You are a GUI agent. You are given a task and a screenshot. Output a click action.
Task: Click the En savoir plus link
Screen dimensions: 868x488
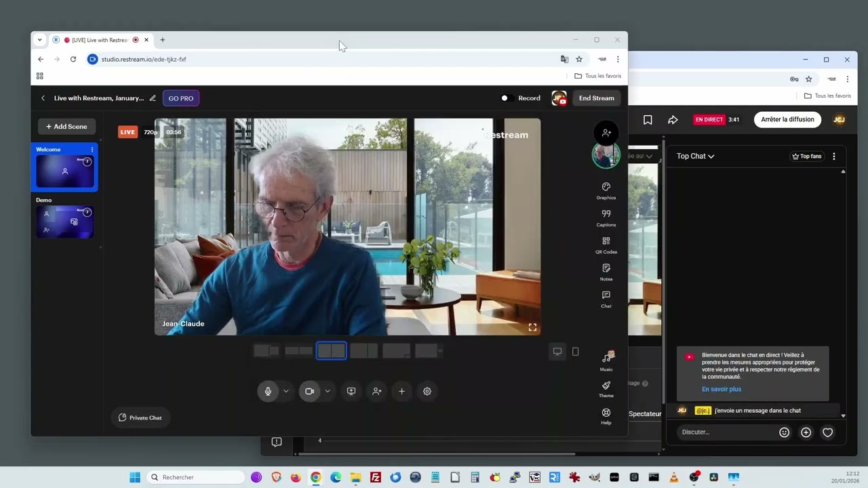tap(722, 389)
